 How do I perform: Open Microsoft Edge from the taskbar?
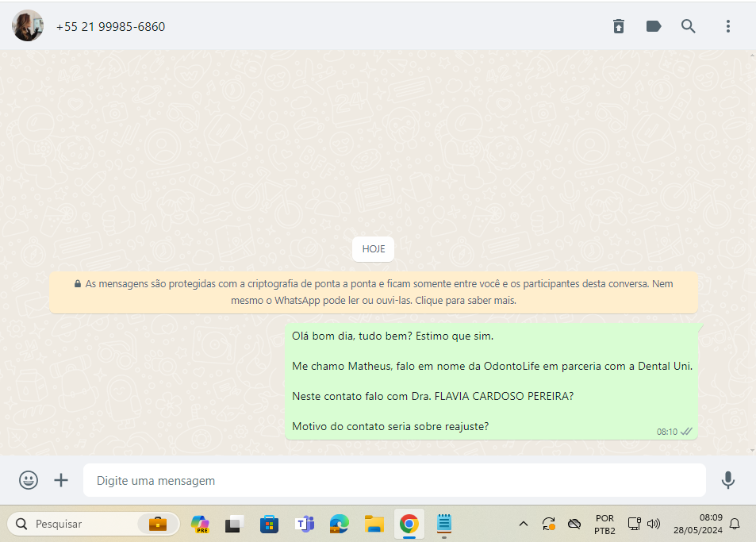pyautogui.click(x=340, y=524)
